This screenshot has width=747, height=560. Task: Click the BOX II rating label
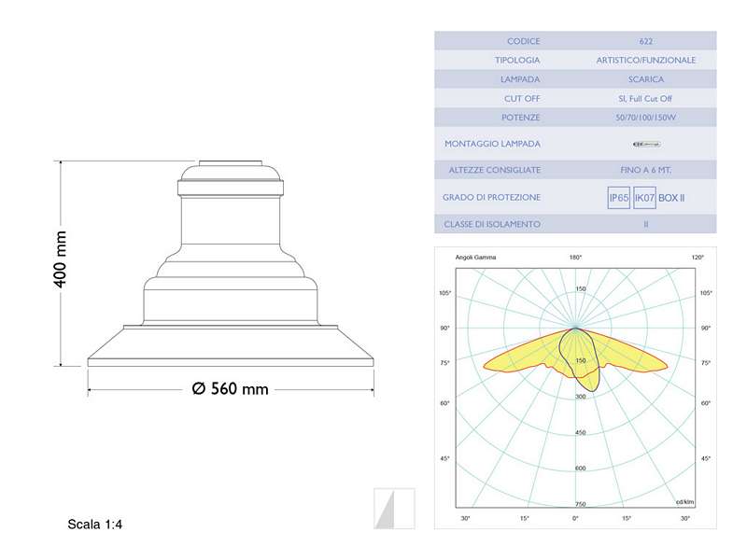(x=672, y=197)
